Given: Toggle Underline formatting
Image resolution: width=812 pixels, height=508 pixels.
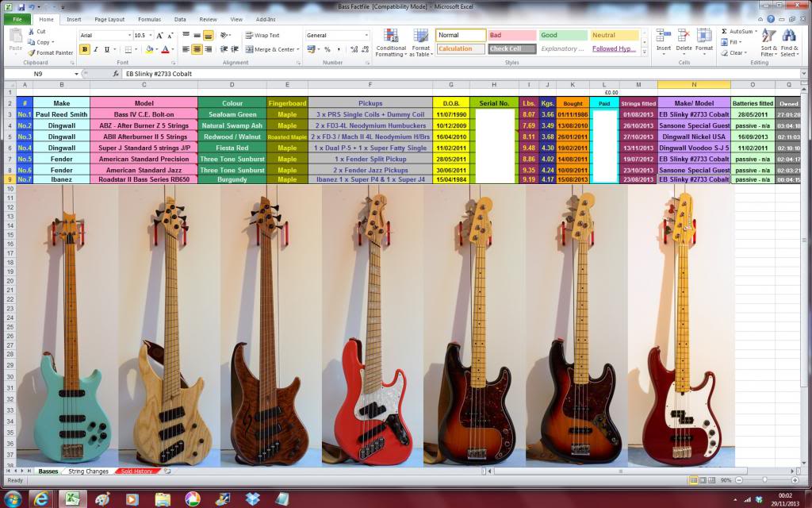Looking at the screenshot, I should pyautogui.click(x=107, y=49).
